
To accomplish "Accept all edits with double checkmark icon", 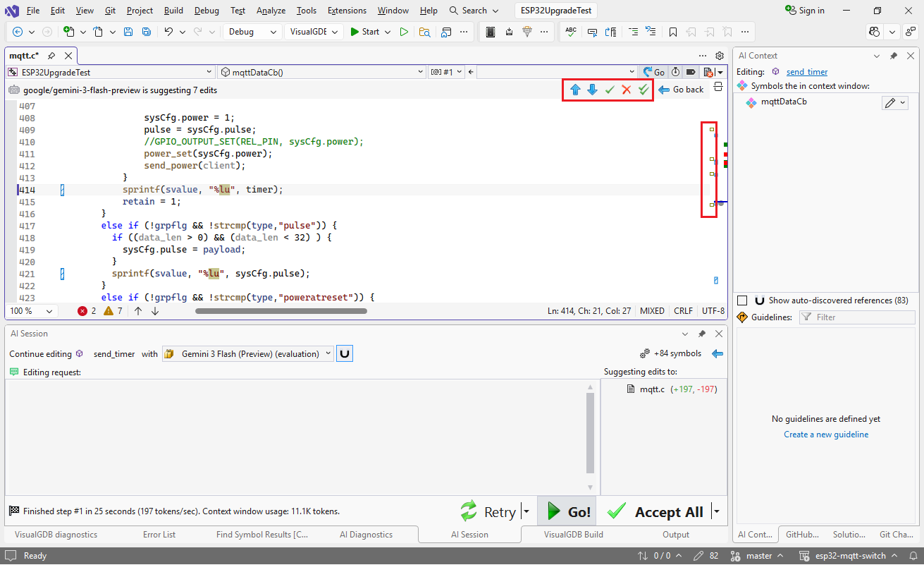I will (643, 90).
